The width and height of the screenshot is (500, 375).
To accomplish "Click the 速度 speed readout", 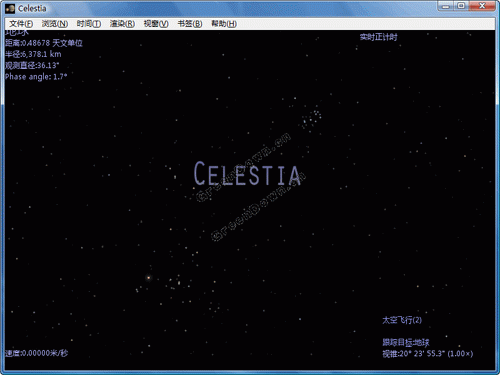I will (x=37, y=353).
